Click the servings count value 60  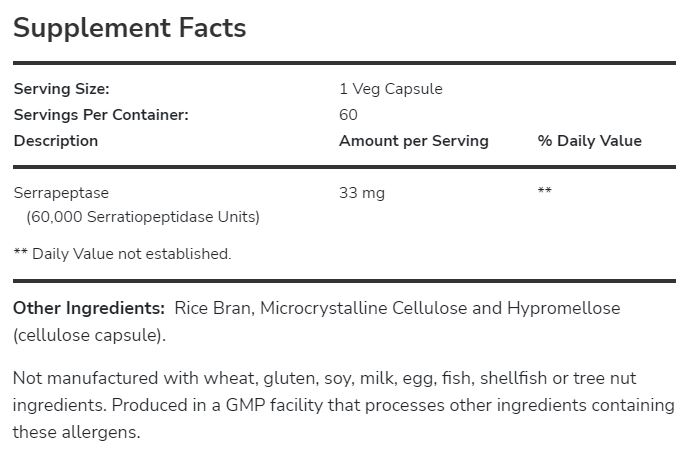[x=348, y=115]
